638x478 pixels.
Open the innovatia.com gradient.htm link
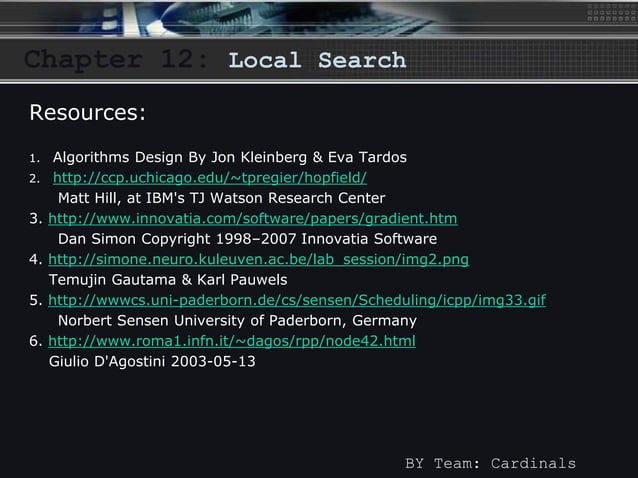(253, 218)
